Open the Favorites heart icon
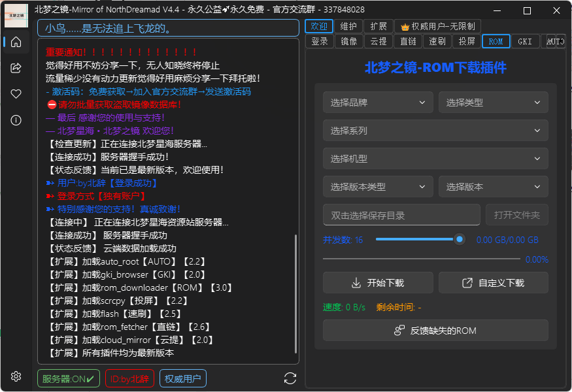This screenshot has height=392, width=572. pyautogui.click(x=16, y=93)
